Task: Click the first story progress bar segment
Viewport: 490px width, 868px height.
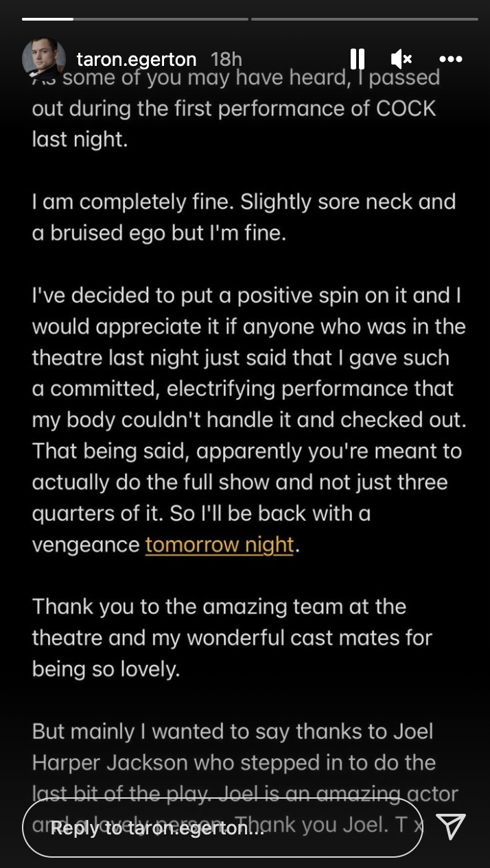Action: pos(132,19)
